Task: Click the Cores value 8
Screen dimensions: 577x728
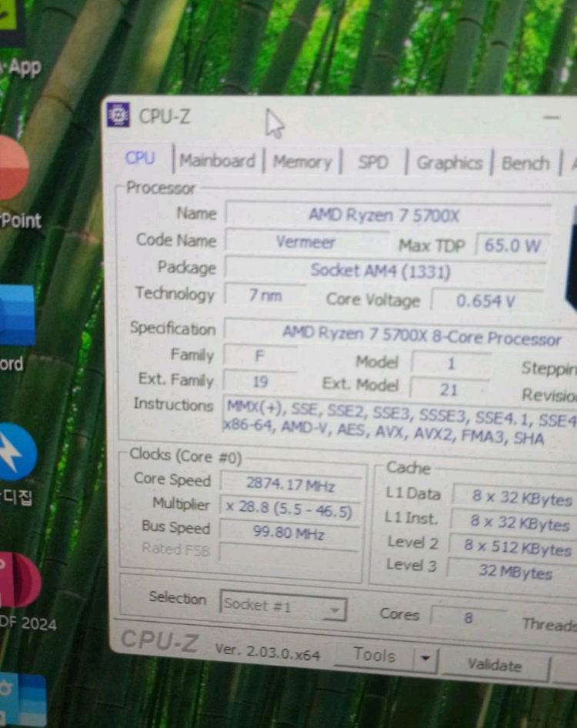Action: coord(468,617)
